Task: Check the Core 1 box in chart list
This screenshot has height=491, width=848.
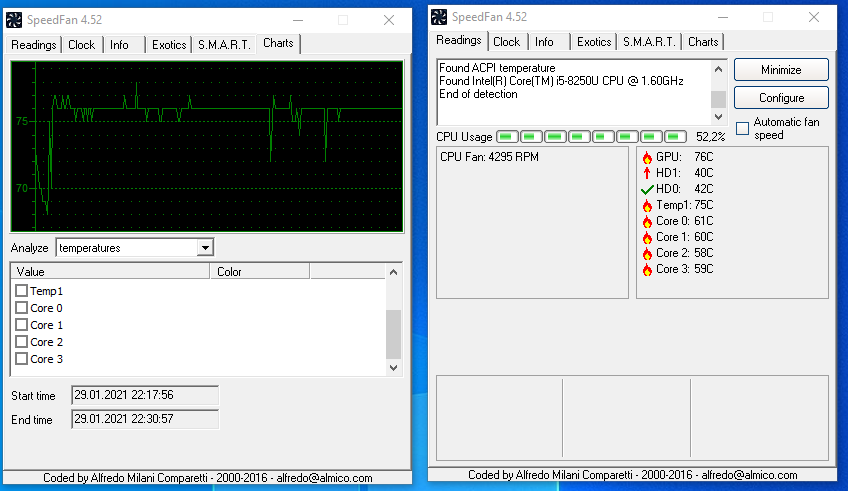Action: pyautogui.click(x=22, y=325)
